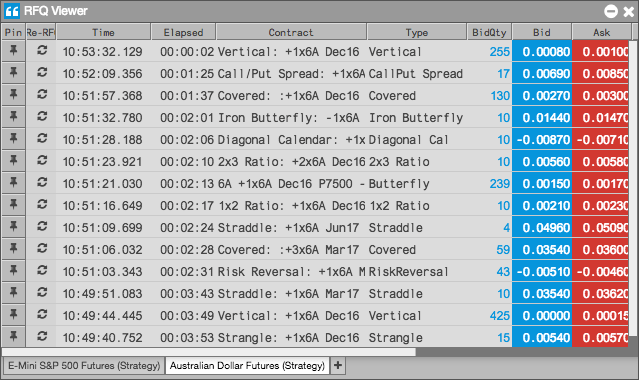Viewport: 639px width, 380px height.
Task: Re-RFQ the 10:53:32.129 Vertical row
Action: [42, 51]
